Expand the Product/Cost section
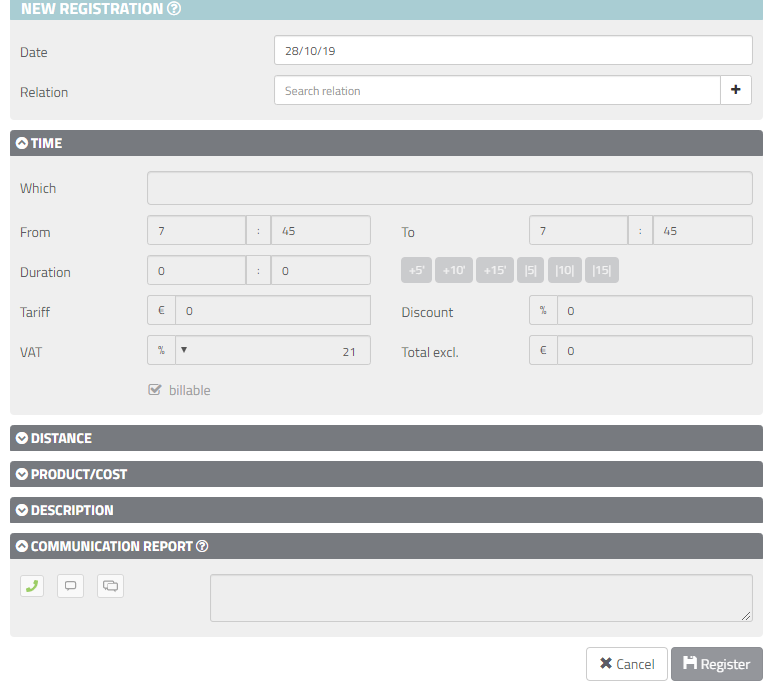Image resolution: width=769 pixels, height=689 pixels. pos(78,474)
